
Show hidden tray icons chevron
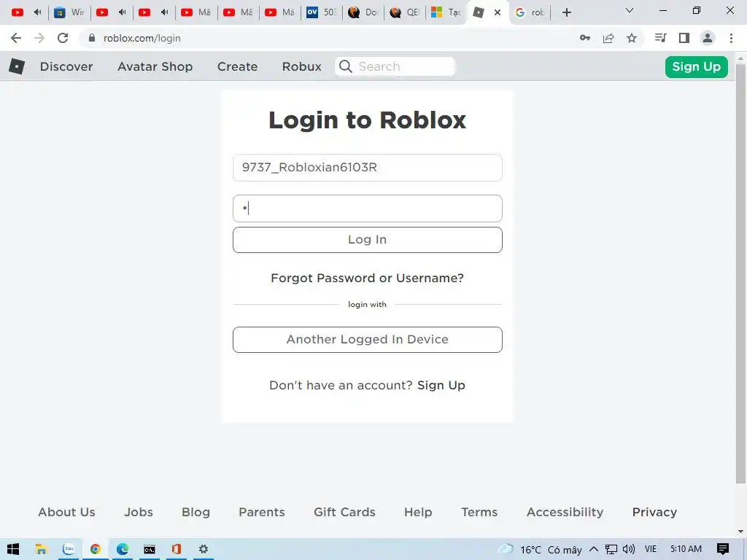594,549
